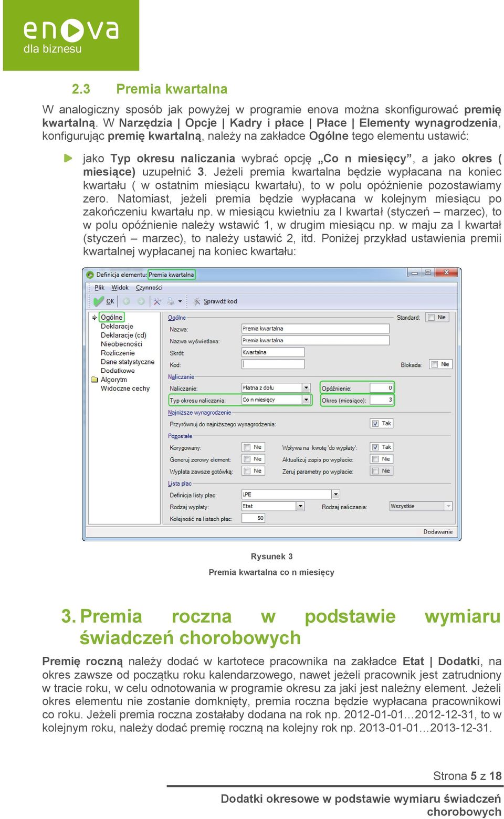The height and width of the screenshot is (819, 504).
Task: Select Algorytm in the left tree
Action: coord(114,380)
